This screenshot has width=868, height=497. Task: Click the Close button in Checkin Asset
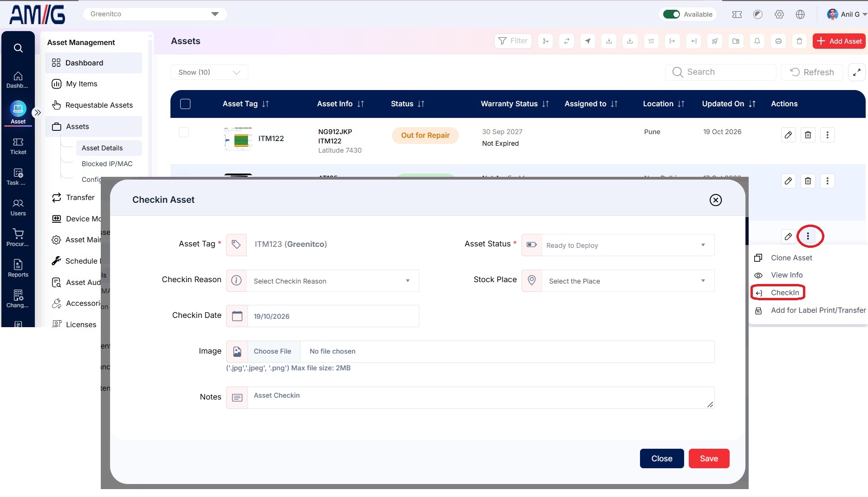[x=662, y=458]
